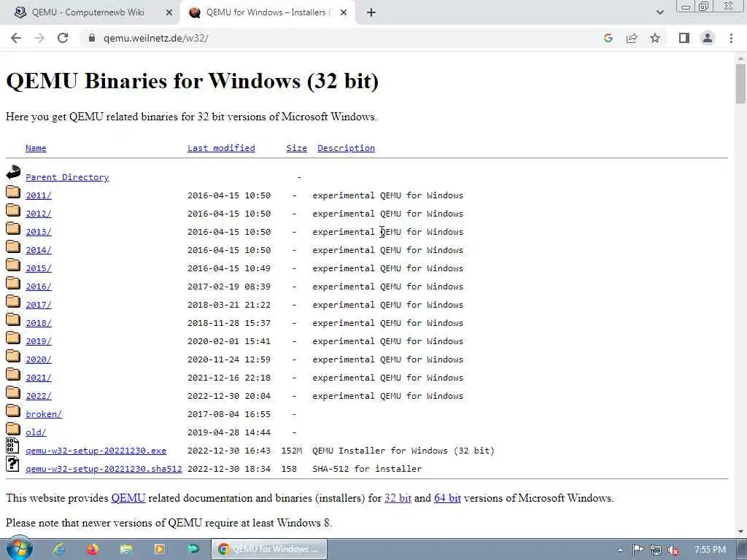This screenshot has width=747, height=560.
Task: Open qemu-w32-setup-20221230.sha512 link
Action: [104, 469]
